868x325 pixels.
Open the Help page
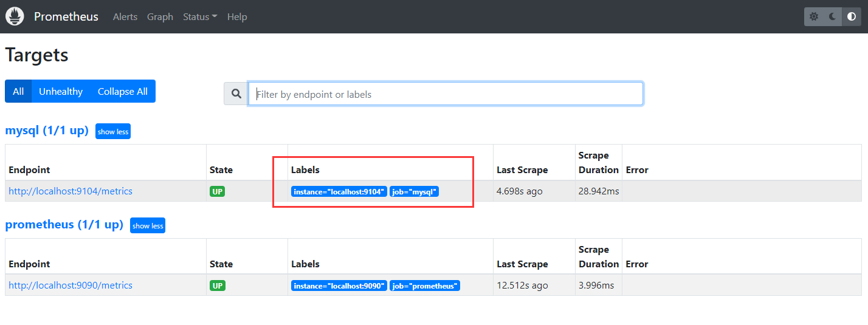point(237,17)
